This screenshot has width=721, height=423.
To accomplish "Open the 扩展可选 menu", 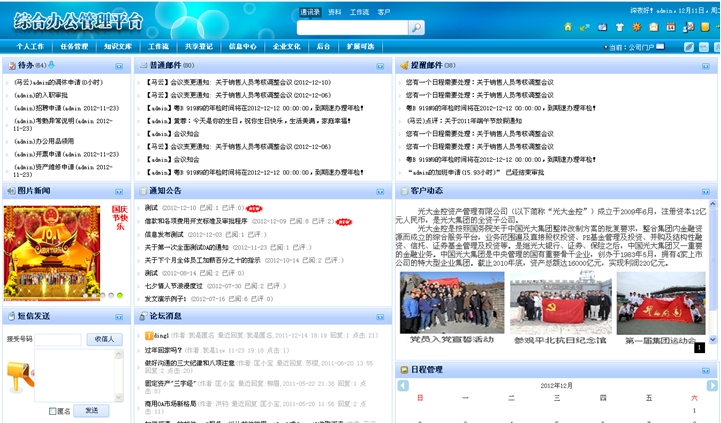I will [360, 46].
